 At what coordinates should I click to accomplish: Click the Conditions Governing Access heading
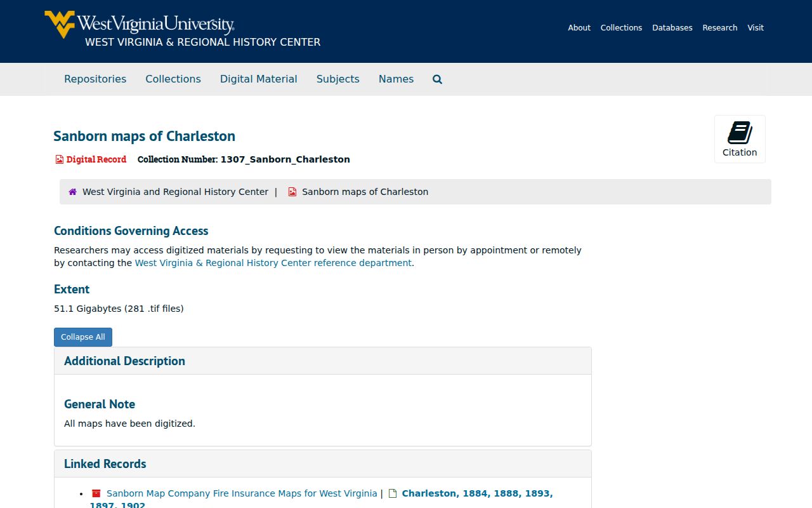(x=131, y=231)
